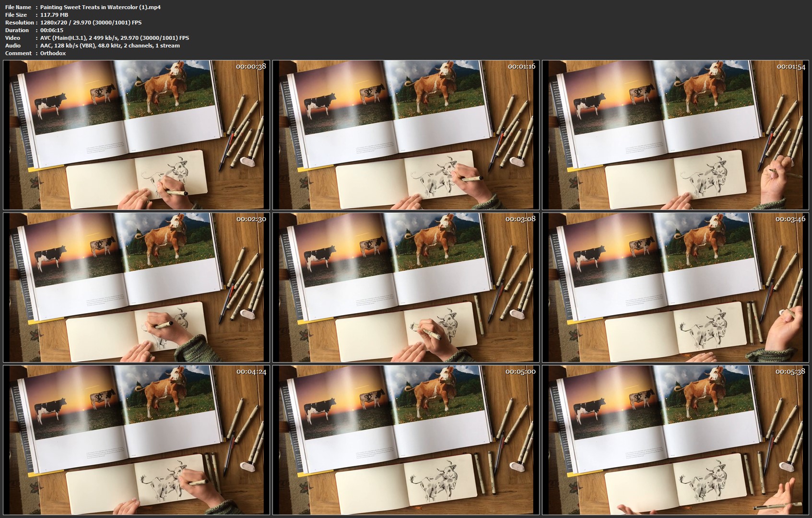Open the frame thumbnail stamped 00:01:16
Viewport: 812px width, 518px height.
coord(406,135)
